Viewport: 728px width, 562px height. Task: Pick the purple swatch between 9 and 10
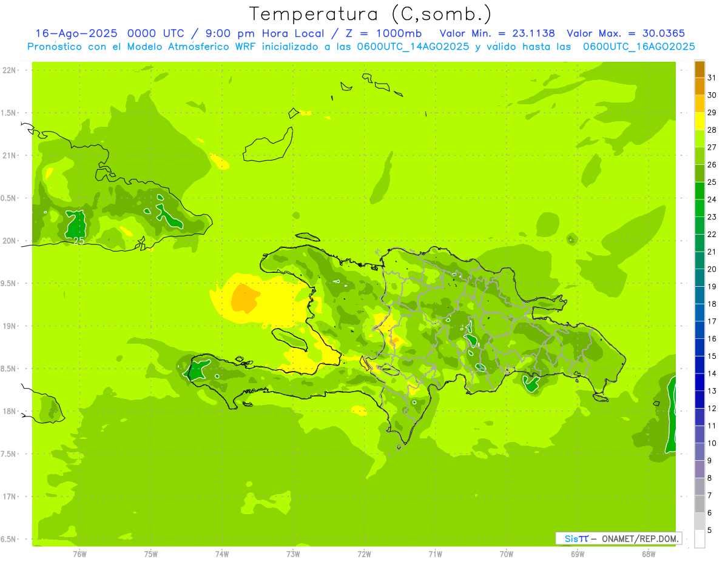pos(699,452)
